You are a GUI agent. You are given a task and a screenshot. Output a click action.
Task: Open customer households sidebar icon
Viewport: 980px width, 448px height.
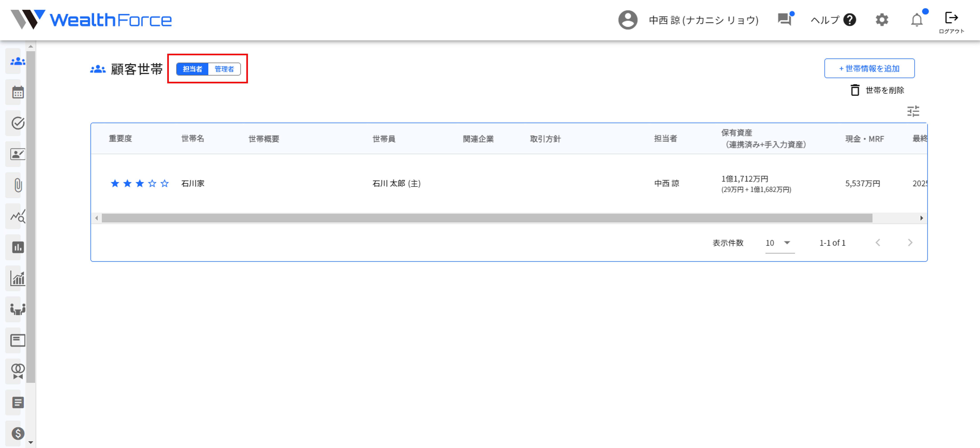tap(18, 61)
